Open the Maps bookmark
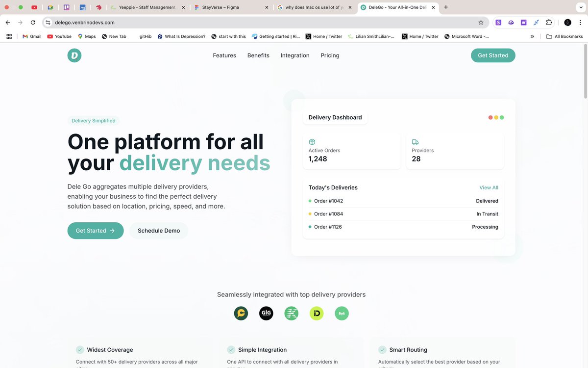 tap(87, 36)
